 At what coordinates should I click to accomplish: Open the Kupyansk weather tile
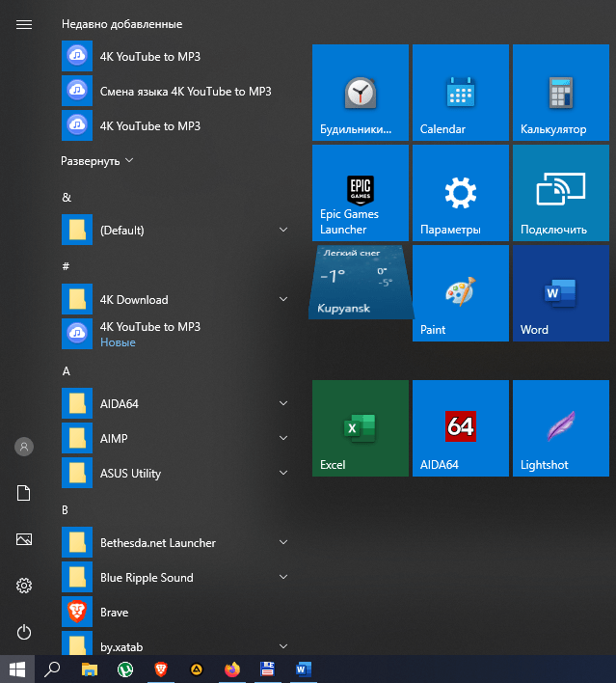coord(361,282)
